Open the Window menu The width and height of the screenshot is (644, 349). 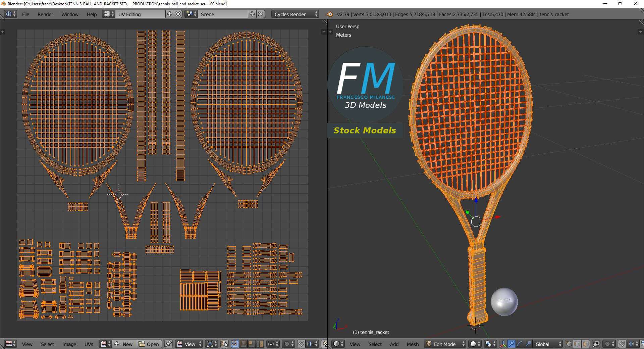(x=70, y=14)
